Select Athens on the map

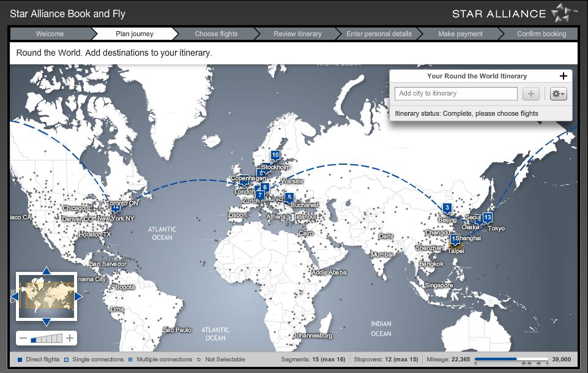click(276, 217)
